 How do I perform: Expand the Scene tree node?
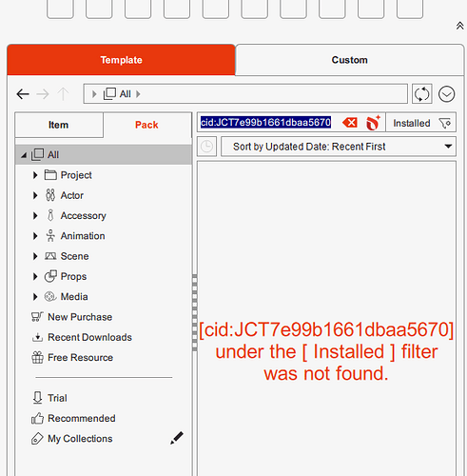point(35,256)
